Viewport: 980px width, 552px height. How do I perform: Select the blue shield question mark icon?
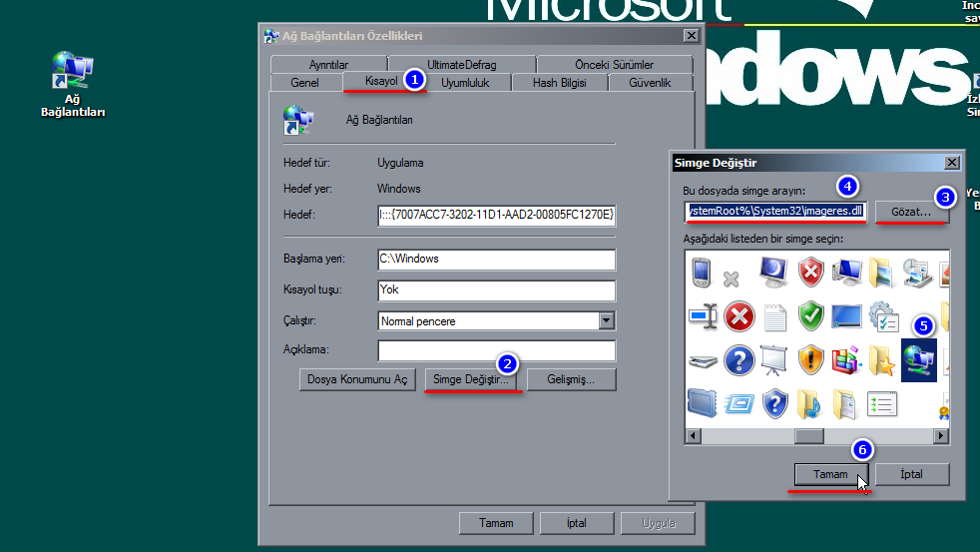pyautogui.click(x=775, y=404)
